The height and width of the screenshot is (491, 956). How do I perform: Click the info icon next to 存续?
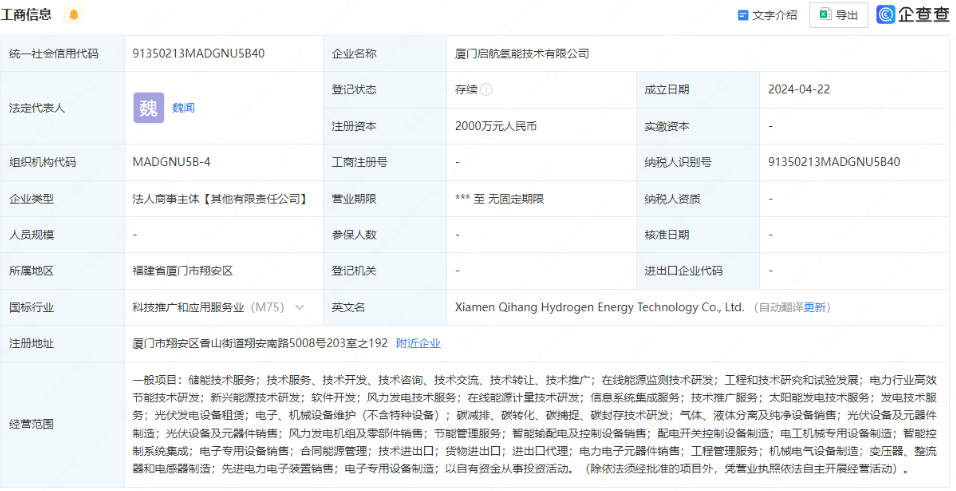coord(486,89)
